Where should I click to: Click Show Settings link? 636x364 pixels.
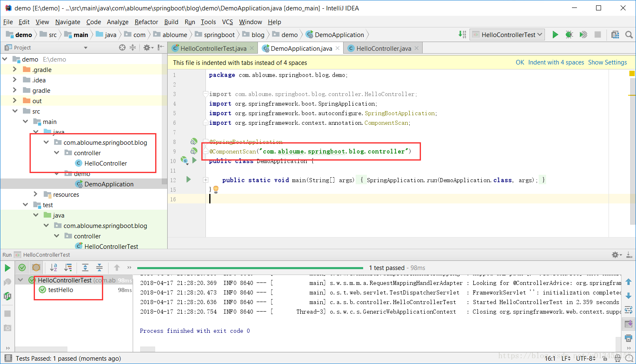point(607,62)
